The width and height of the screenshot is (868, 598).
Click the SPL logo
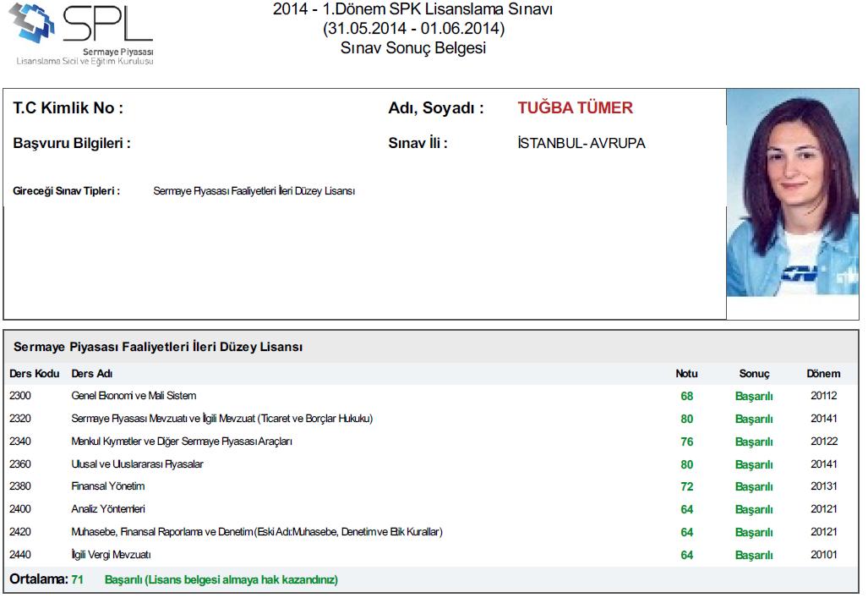[x=81, y=35]
